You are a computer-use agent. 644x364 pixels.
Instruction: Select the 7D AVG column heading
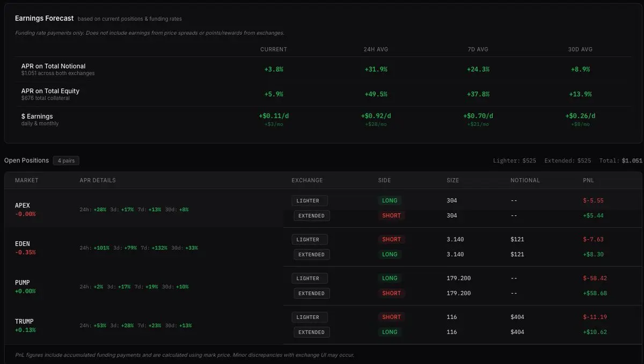point(478,49)
